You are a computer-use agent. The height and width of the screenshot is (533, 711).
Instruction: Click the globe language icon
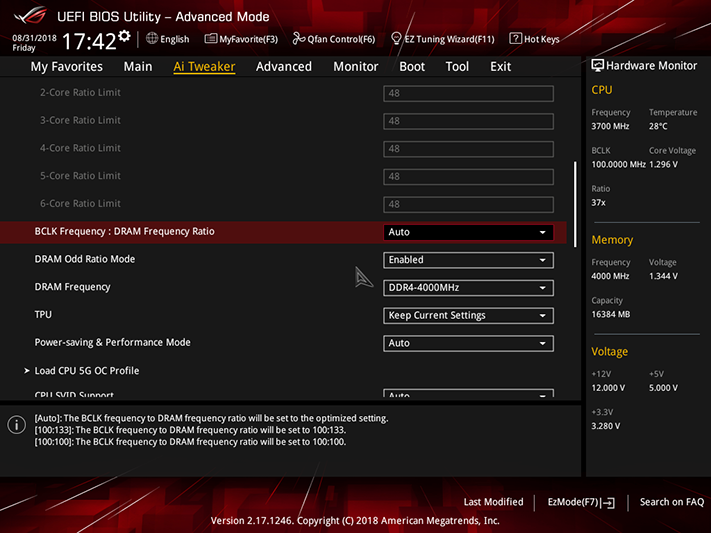[x=152, y=39]
